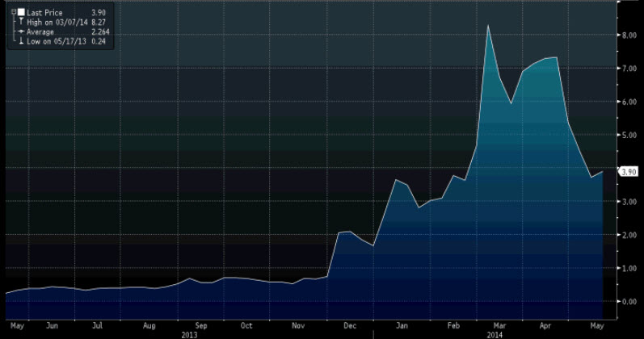Click the 8.00 y-axis label
The width and height of the screenshot is (644, 339).
pos(629,36)
